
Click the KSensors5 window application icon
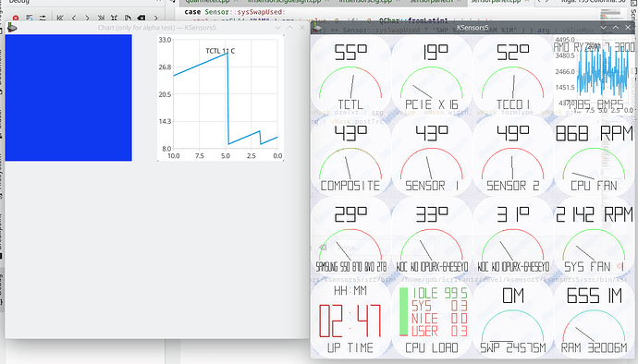click(x=318, y=28)
